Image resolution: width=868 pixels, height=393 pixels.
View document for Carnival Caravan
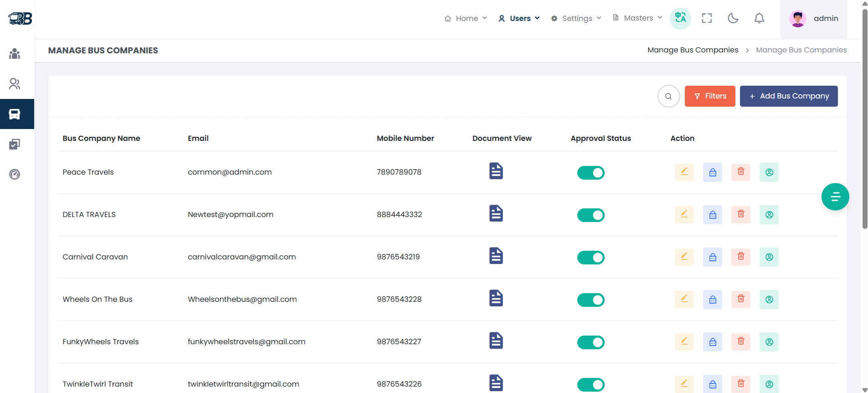496,256
